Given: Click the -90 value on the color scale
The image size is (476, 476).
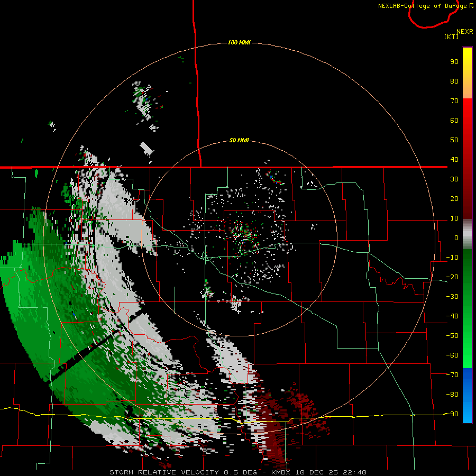Looking at the screenshot, I should 452,414.
